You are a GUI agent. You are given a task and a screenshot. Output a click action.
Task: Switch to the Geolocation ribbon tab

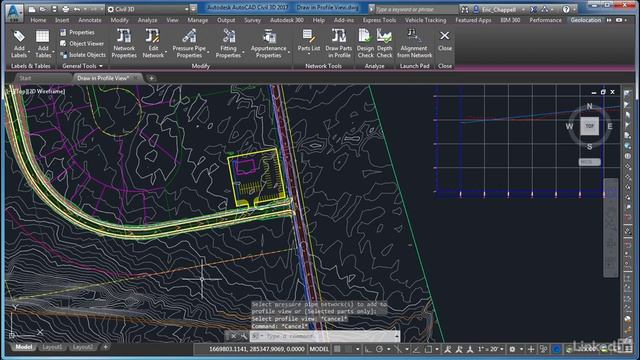point(585,20)
